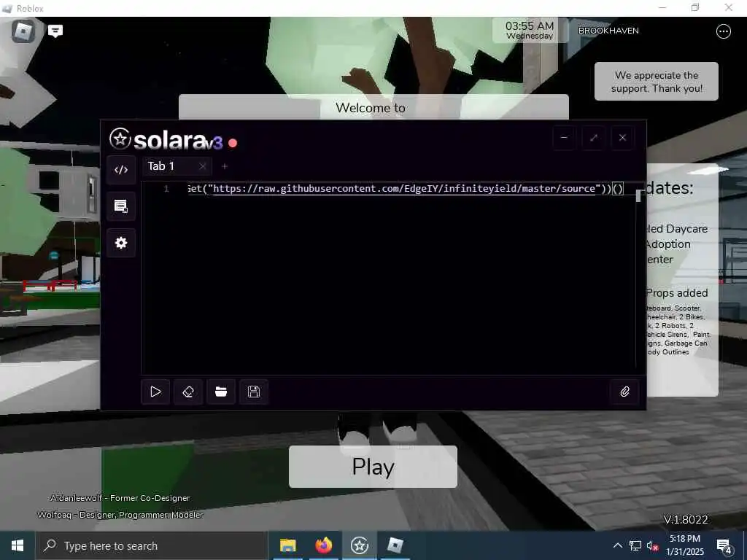Close the Solara window

coord(622,138)
